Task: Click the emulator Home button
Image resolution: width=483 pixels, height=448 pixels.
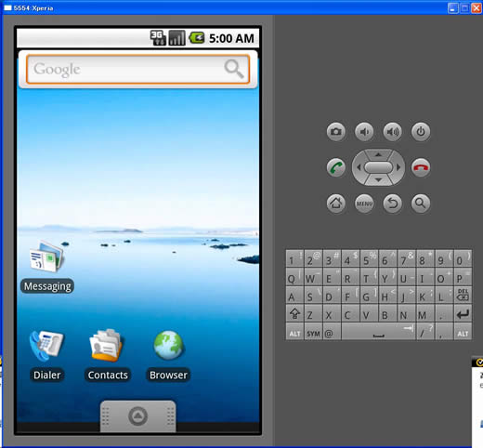Action: pyautogui.click(x=336, y=204)
